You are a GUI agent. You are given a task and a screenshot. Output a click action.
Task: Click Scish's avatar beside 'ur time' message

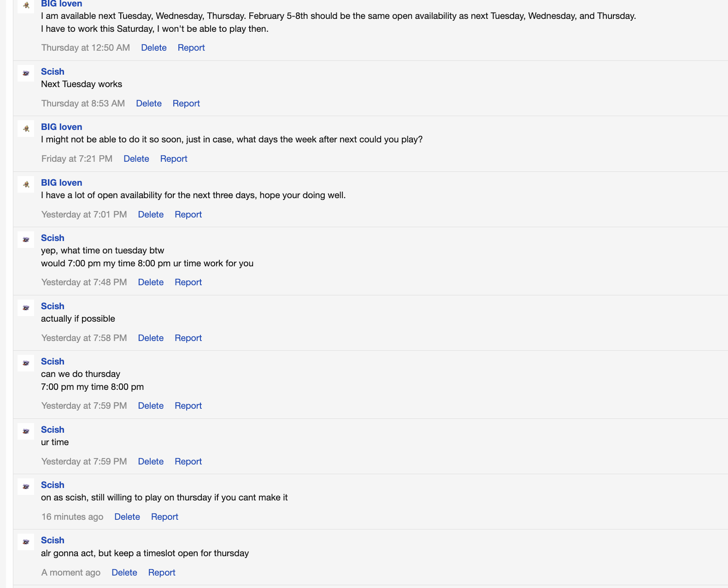[x=26, y=431]
